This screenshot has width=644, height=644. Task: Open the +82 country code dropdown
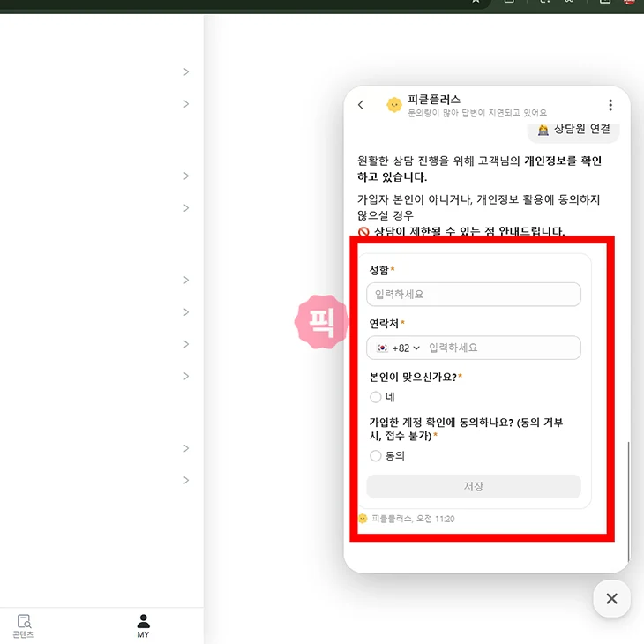399,348
